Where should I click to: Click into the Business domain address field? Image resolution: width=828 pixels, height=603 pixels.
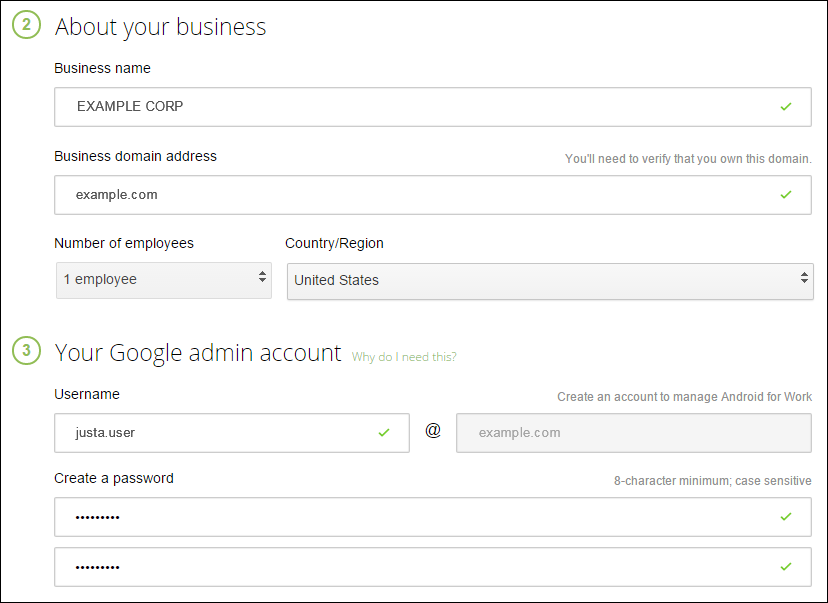tap(400, 195)
